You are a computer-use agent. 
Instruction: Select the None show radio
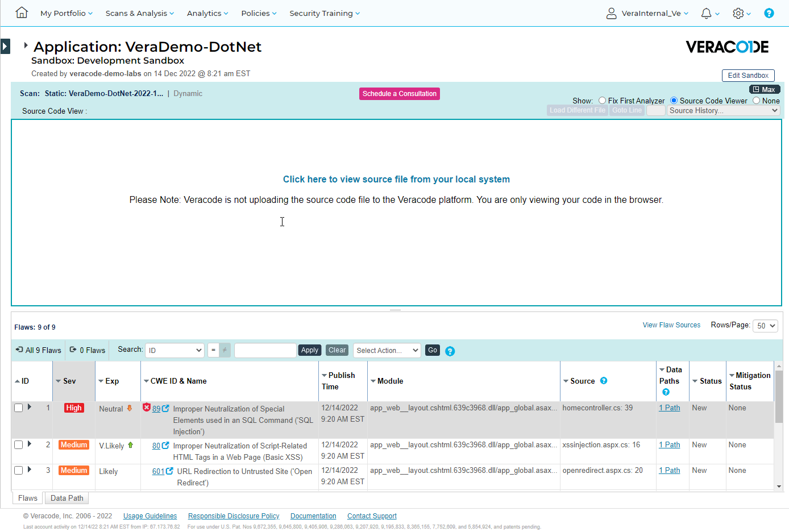[x=756, y=101]
